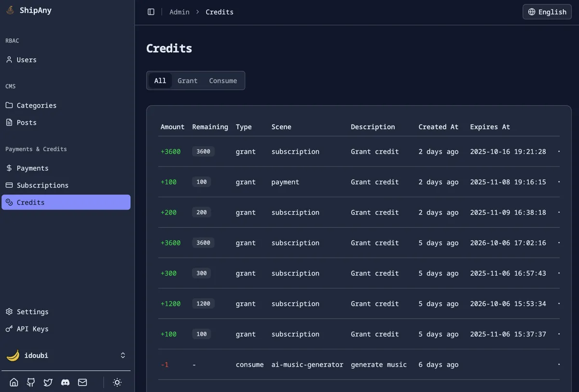The image size is (579, 392).
Task: Go to Subscriptions page
Action: coord(42,185)
